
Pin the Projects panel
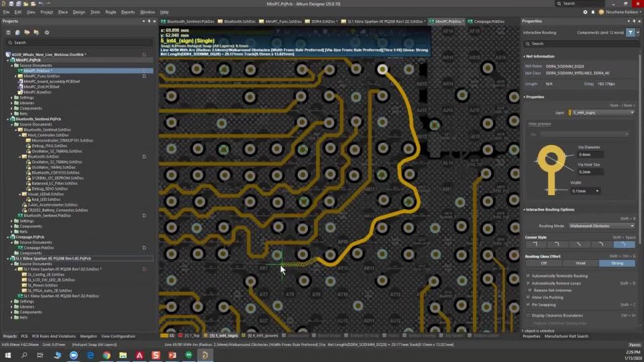[149, 21]
